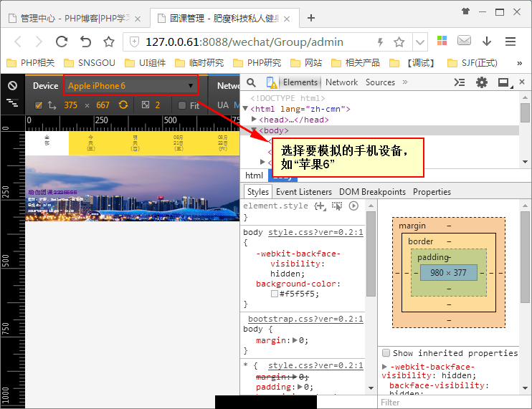This screenshot has width=532, height=409.
Task: Select the Event Listeners sidebar tab
Action: pos(304,192)
